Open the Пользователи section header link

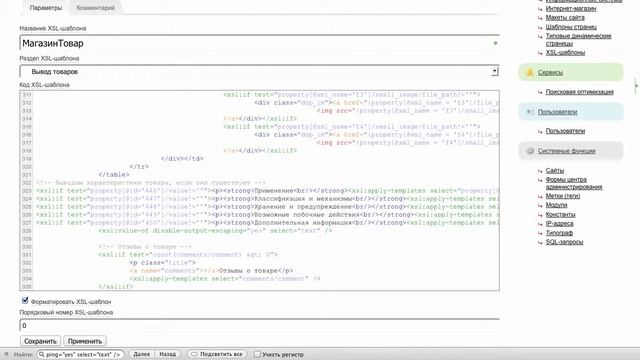(557, 111)
